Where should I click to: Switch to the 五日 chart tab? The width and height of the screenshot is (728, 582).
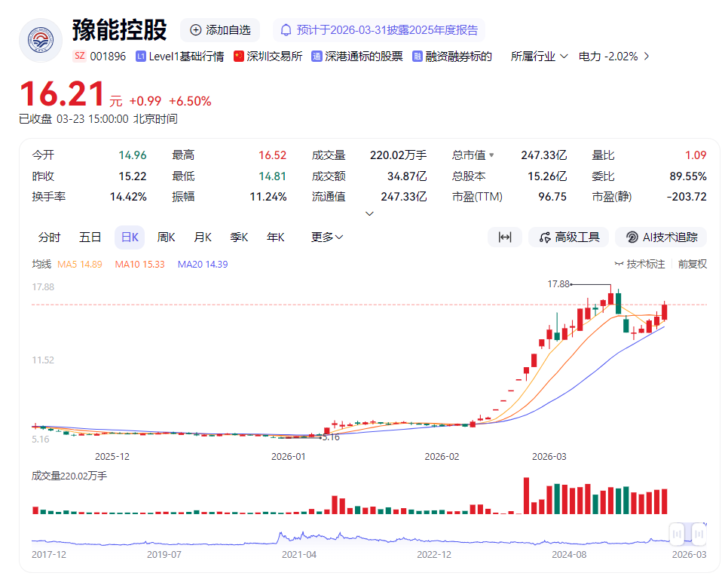[90, 237]
